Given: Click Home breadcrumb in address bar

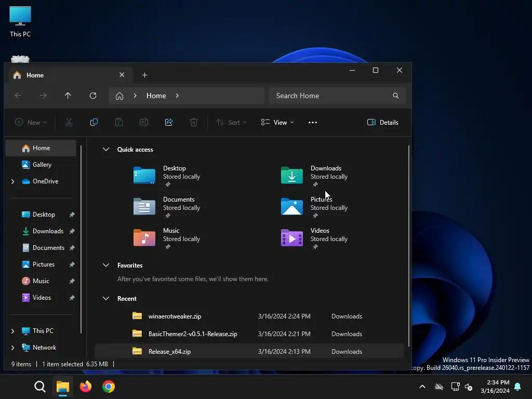Looking at the screenshot, I should click(x=156, y=96).
